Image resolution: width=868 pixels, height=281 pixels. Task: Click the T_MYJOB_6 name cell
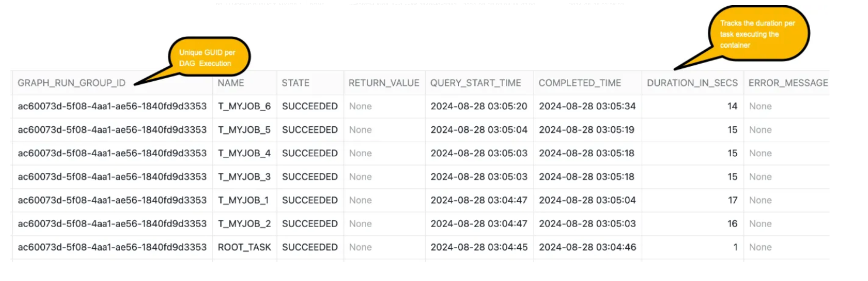pos(244,107)
